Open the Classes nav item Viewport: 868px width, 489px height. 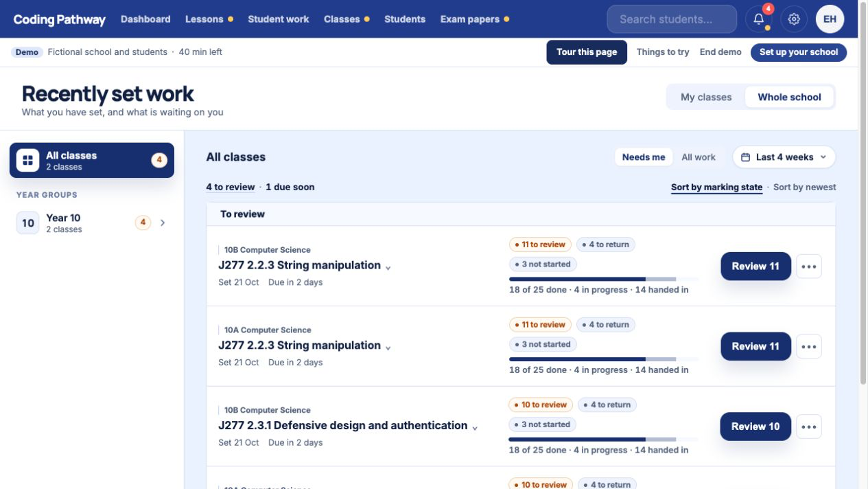pos(347,19)
